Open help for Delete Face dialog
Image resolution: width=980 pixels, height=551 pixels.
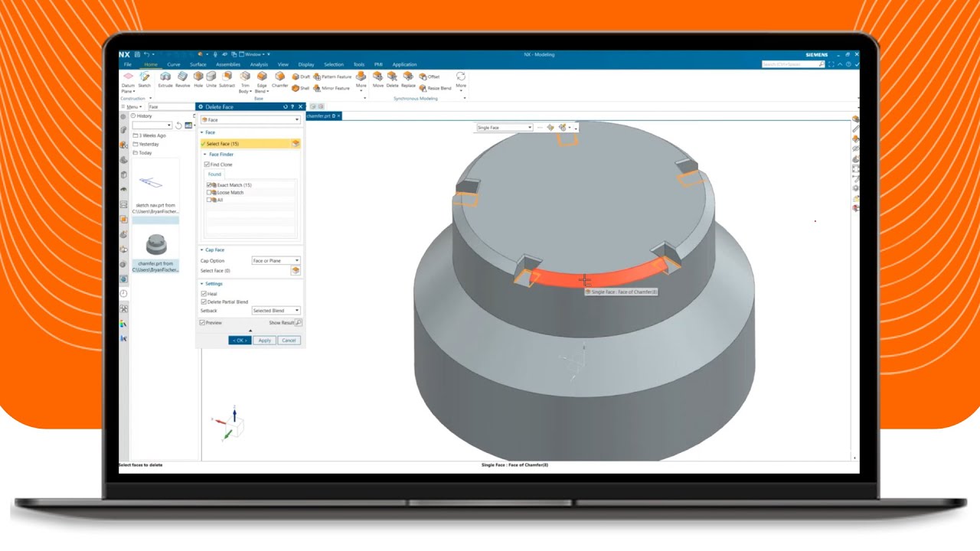(292, 107)
